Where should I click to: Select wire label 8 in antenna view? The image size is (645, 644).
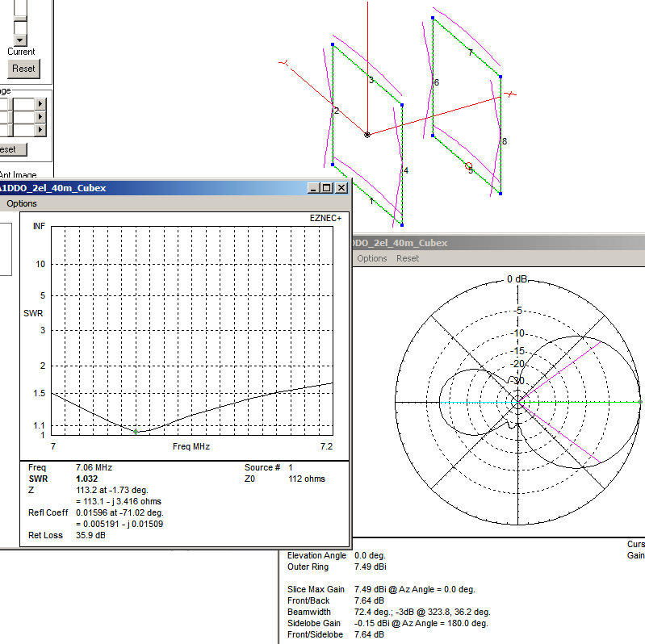pyautogui.click(x=505, y=141)
